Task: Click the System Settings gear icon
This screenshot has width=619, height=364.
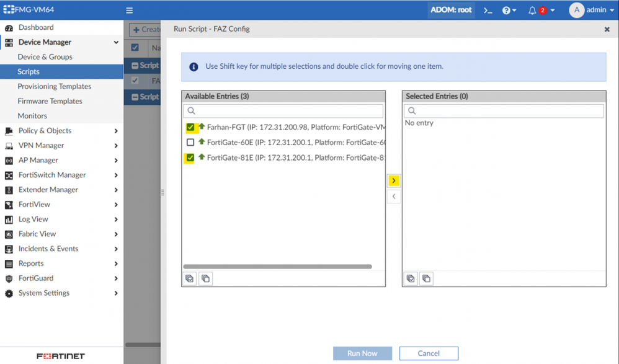Action: 9,293
